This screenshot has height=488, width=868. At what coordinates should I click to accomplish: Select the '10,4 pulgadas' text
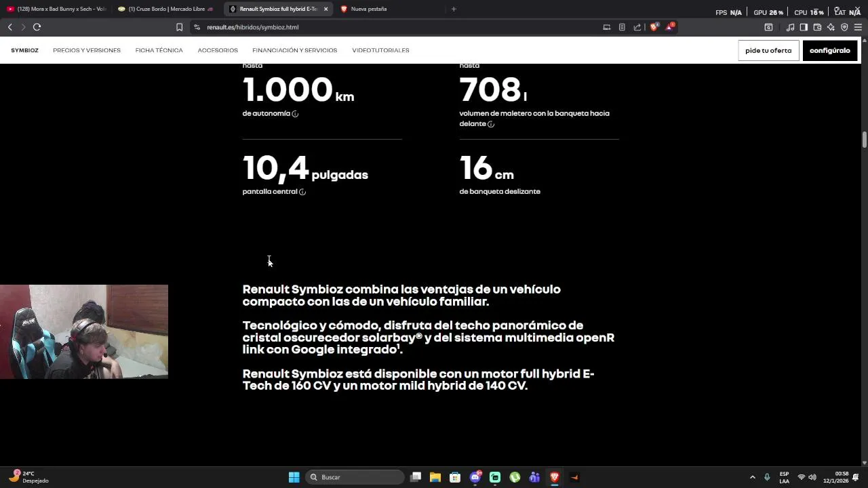click(x=305, y=169)
